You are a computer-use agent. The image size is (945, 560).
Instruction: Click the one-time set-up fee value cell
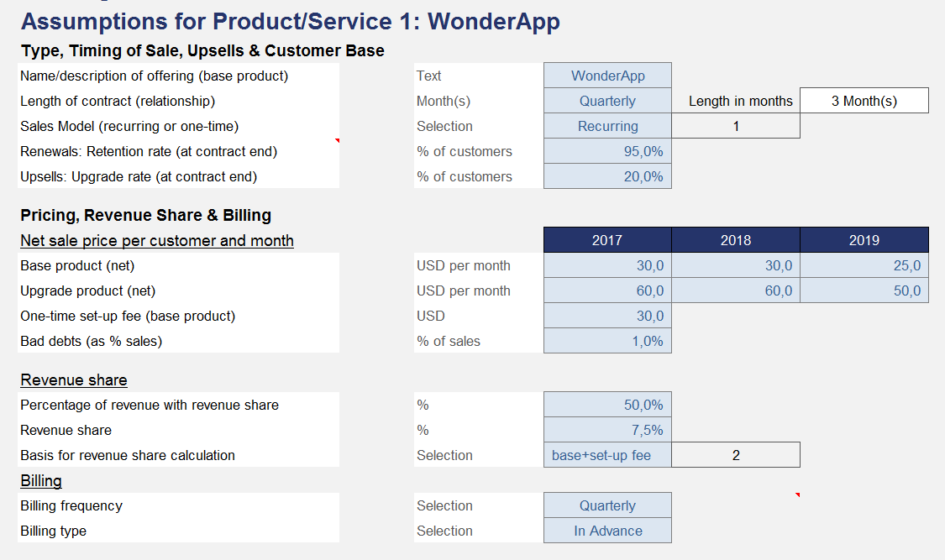click(x=607, y=317)
